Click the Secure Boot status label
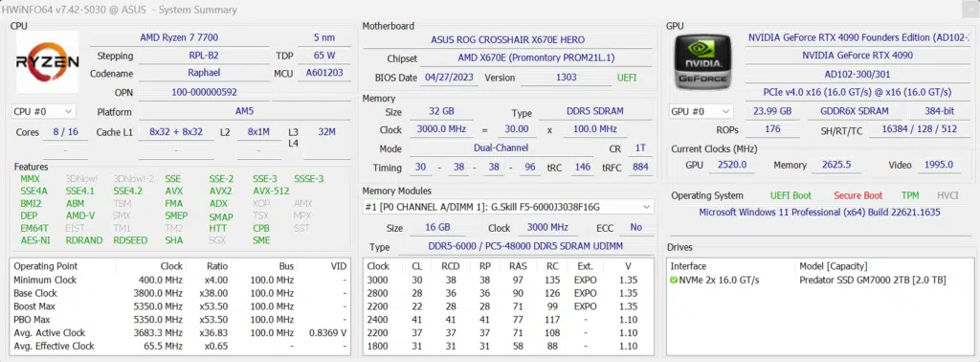 [x=857, y=195]
